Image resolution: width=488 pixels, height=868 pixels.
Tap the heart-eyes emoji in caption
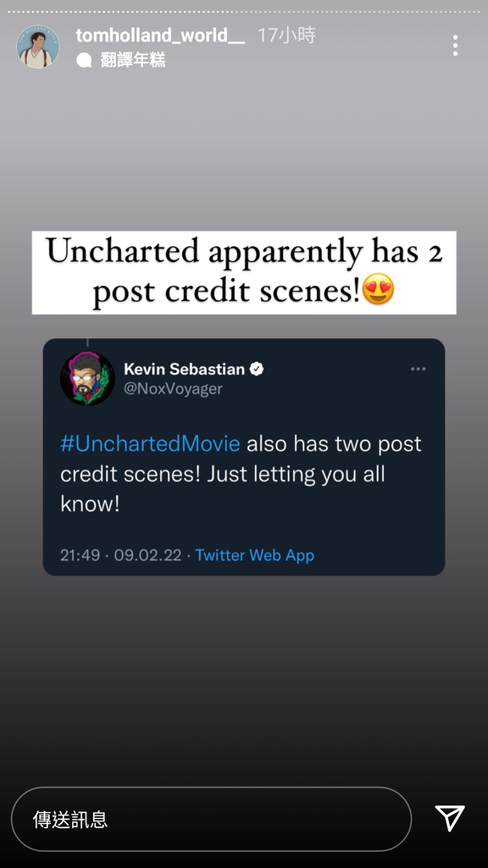[x=378, y=289]
